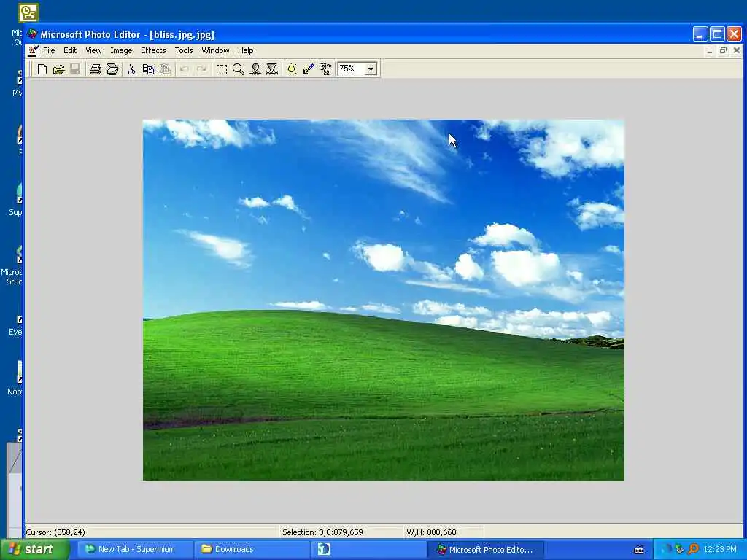Print the image using printer icon
This screenshot has width=747, height=560.
pyautogui.click(x=96, y=69)
